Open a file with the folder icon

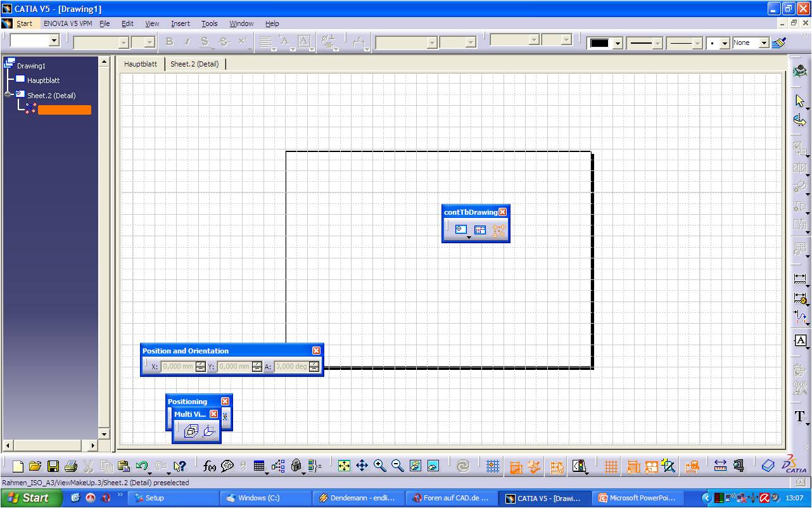point(35,466)
